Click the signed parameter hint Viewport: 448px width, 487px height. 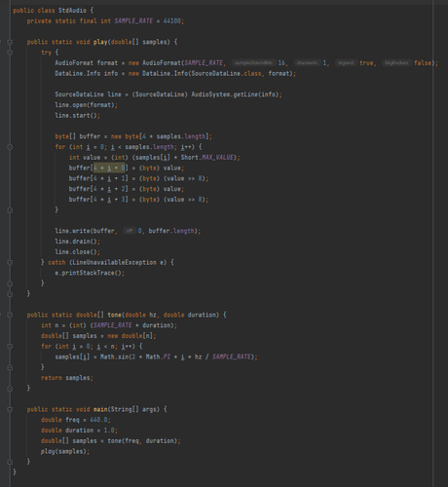point(346,63)
